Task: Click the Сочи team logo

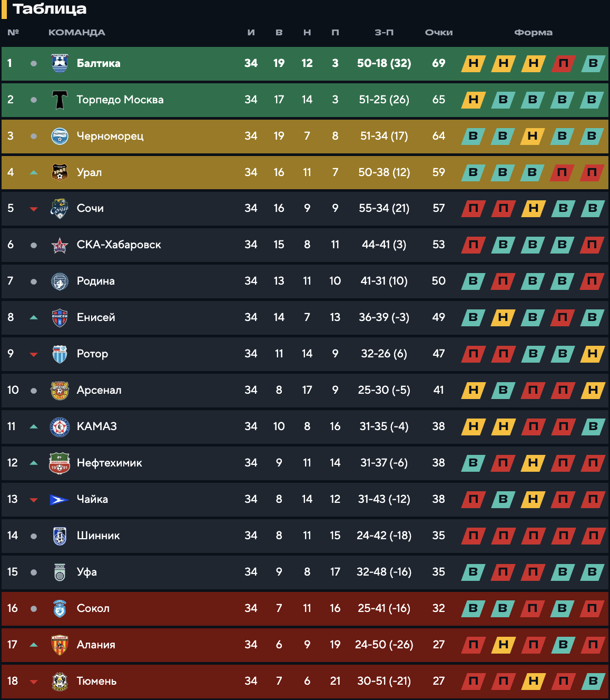Action: pos(60,208)
